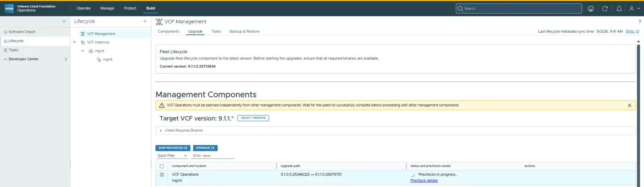Open the Manage menu
Image resolution: width=644 pixels, height=187 pixels.
pos(107,8)
